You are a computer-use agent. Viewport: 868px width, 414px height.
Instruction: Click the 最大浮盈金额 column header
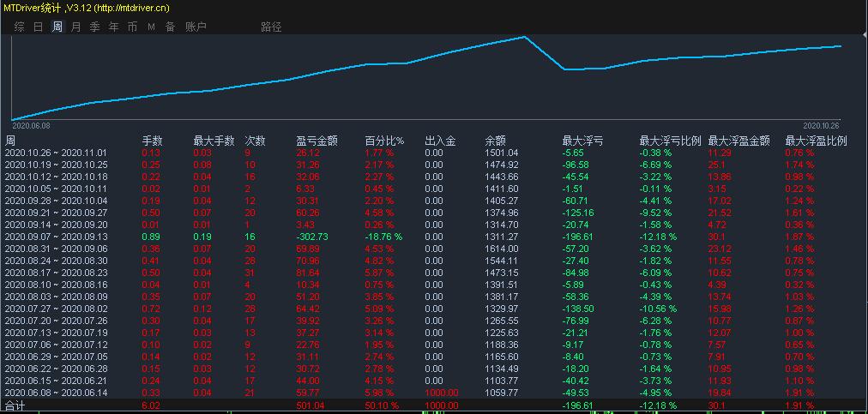pyautogui.click(x=739, y=141)
